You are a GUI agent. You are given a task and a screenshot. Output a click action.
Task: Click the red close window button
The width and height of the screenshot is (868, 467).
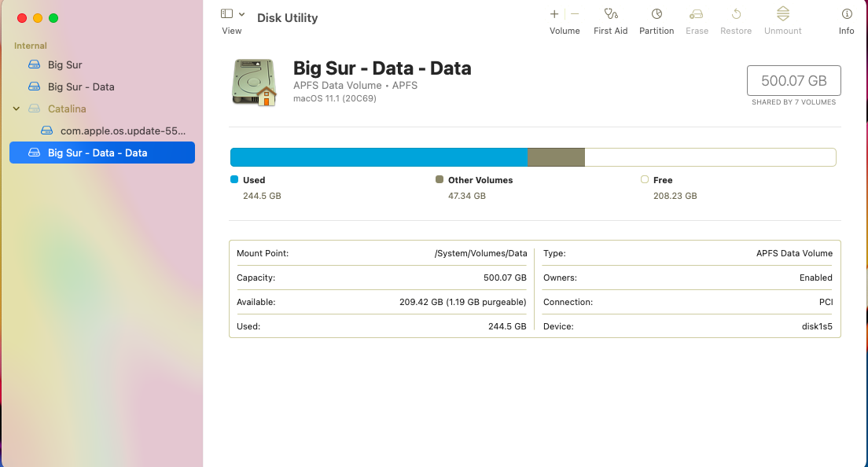point(22,18)
